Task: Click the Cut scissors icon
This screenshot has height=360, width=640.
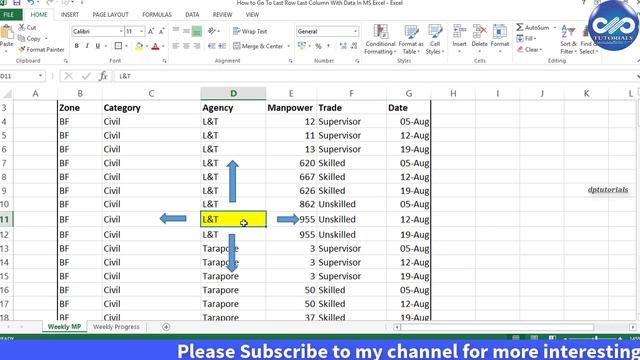Action: click(22, 27)
